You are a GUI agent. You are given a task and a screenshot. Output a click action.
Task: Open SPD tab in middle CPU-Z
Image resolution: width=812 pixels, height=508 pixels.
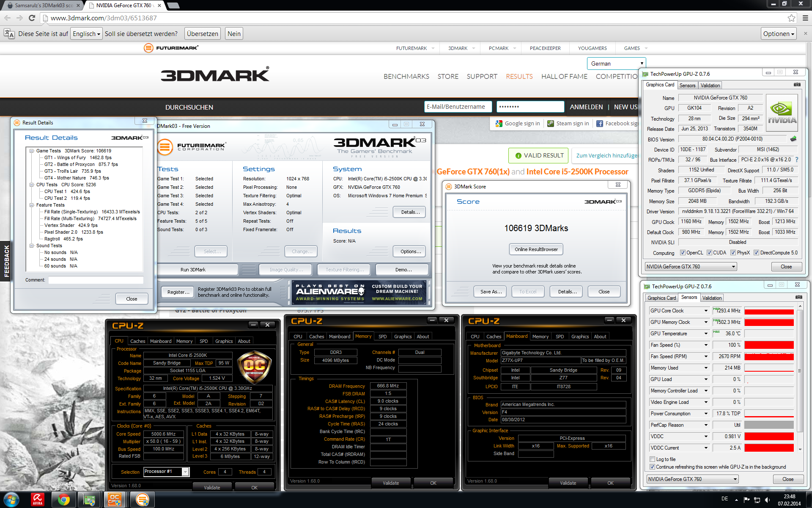pos(382,337)
